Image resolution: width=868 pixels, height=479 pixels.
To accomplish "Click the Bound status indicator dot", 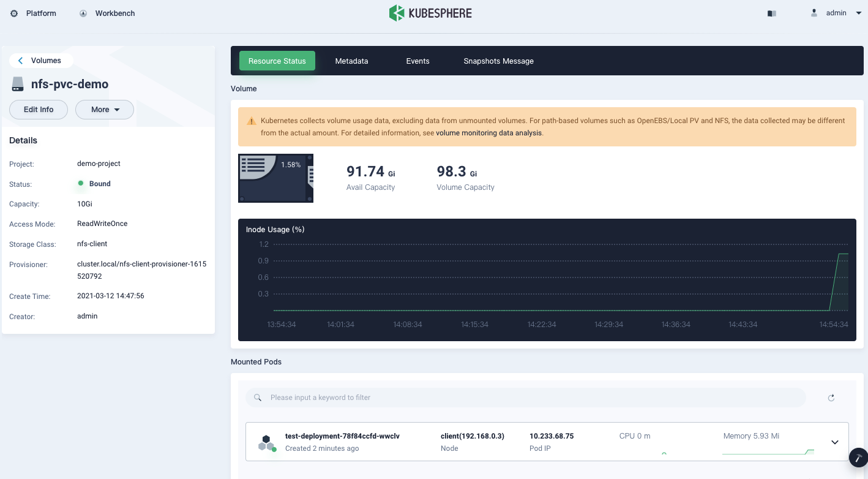I will (x=80, y=183).
